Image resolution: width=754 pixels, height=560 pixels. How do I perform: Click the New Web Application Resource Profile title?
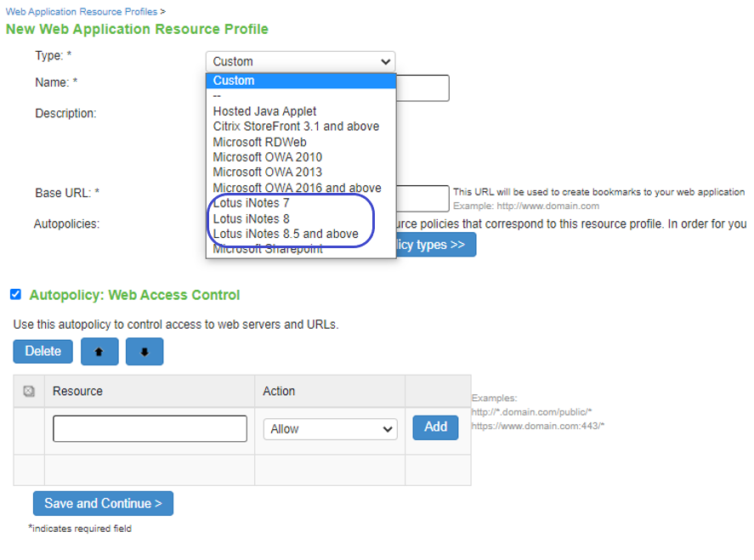tap(137, 29)
